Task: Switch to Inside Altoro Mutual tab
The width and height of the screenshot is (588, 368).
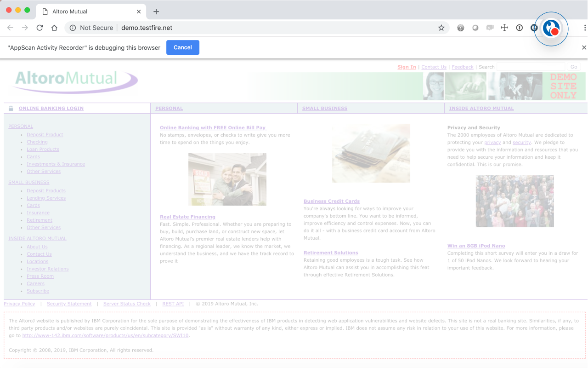Action: (x=481, y=109)
